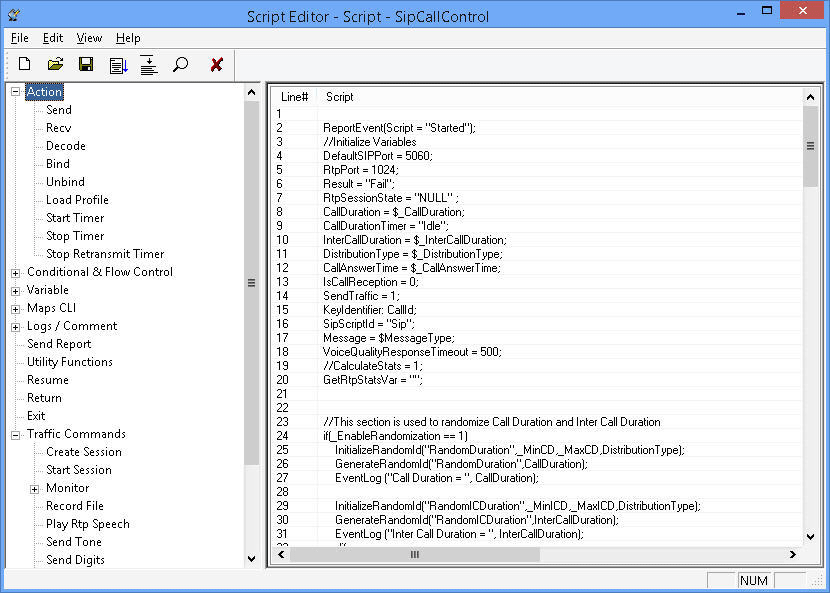Select the Bind action
Screen dimensions: 830x593
(58, 164)
